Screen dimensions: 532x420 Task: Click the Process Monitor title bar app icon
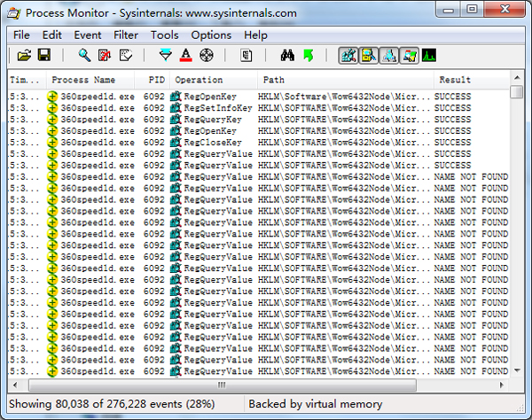click(x=14, y=13)
